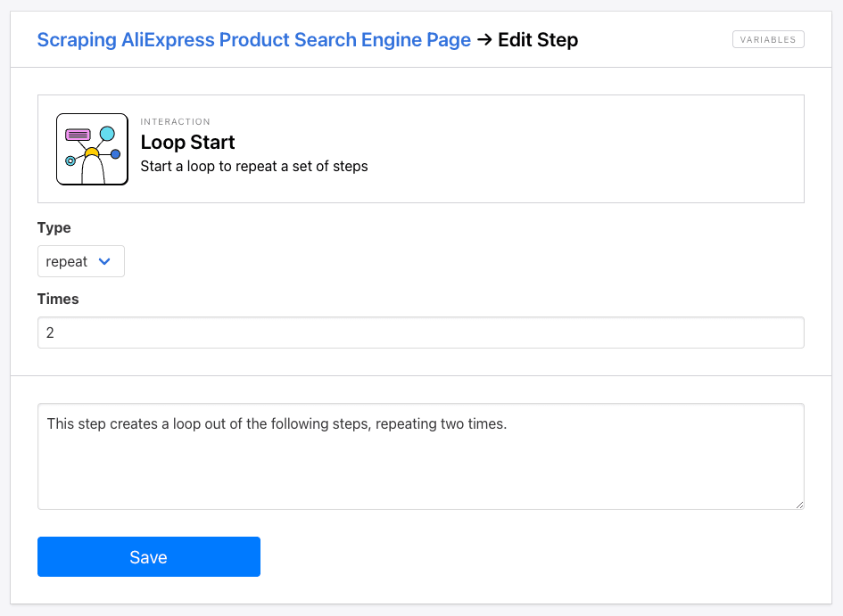The image size is (843, 616).
Task: Click 'Start a loop to repeat a set of steps'
Action: tap(253, 167)
